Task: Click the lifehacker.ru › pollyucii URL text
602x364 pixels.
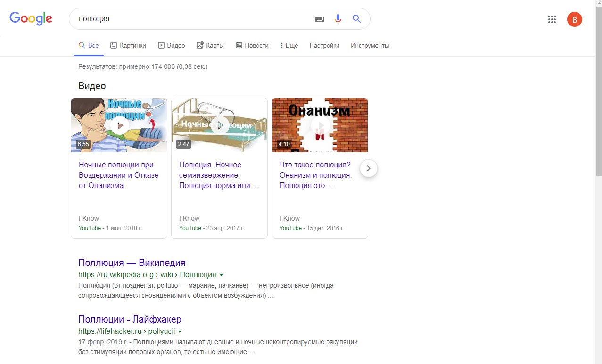Action: tap(126, 331)
